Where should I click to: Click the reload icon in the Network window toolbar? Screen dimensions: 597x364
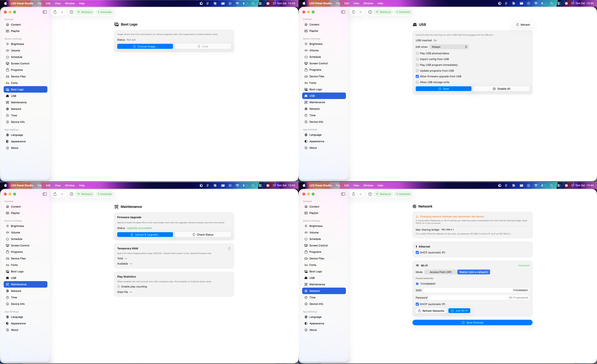tap(354, 194)
